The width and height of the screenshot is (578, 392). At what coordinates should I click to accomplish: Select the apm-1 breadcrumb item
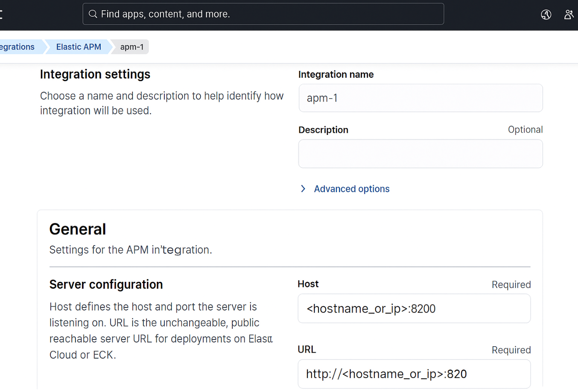[131, 47]
